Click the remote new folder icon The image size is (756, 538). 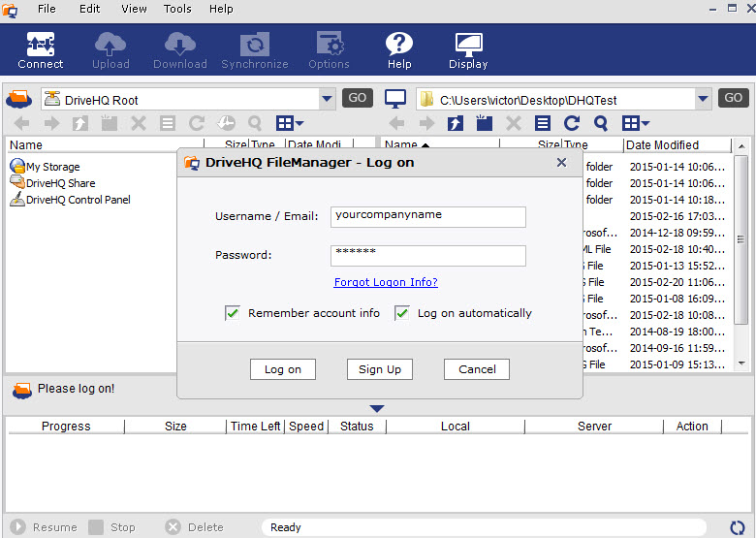[110, 123]
